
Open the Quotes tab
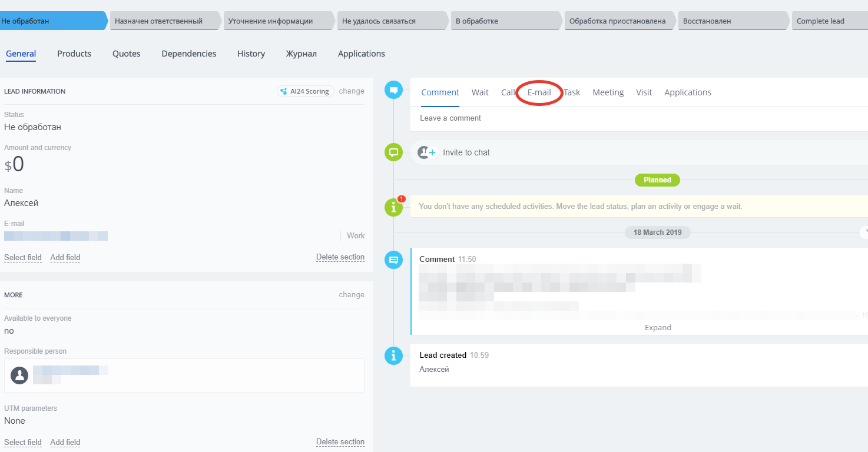[127, 54]
